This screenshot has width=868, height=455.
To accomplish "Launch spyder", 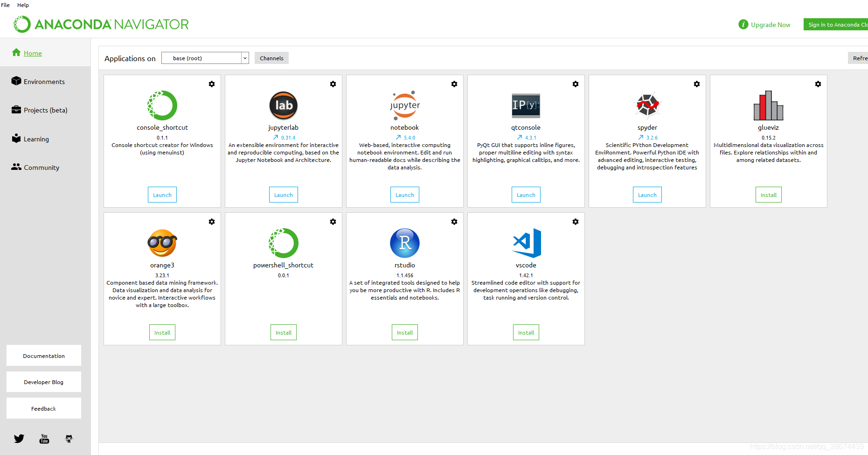I will tap(647, 195).
